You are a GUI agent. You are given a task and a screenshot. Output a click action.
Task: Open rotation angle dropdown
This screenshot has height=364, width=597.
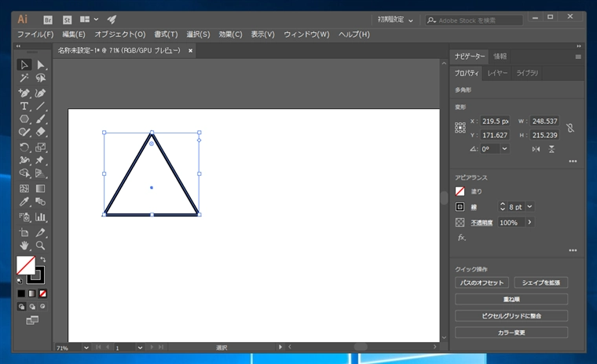tap(504, 149)
